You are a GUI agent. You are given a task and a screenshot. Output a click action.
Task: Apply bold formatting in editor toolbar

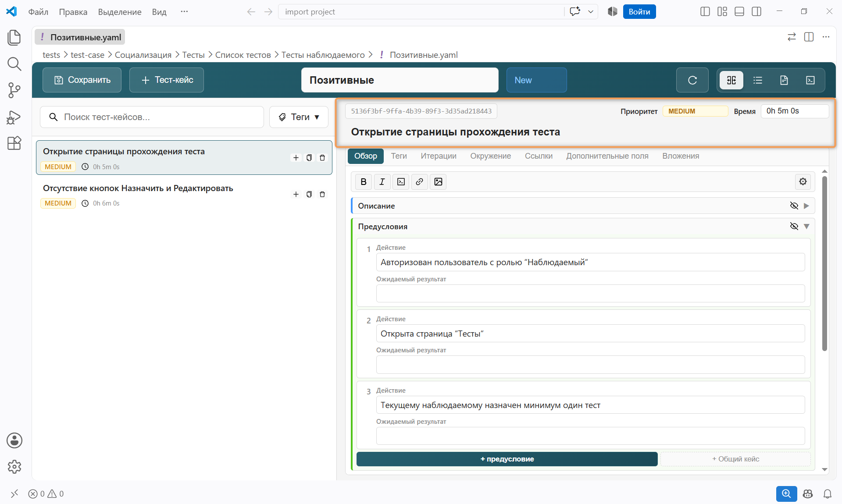pos(363,182)
